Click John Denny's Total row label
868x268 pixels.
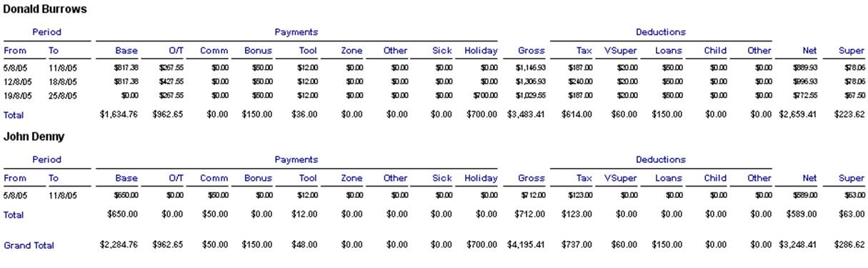(x=14, y=214)
